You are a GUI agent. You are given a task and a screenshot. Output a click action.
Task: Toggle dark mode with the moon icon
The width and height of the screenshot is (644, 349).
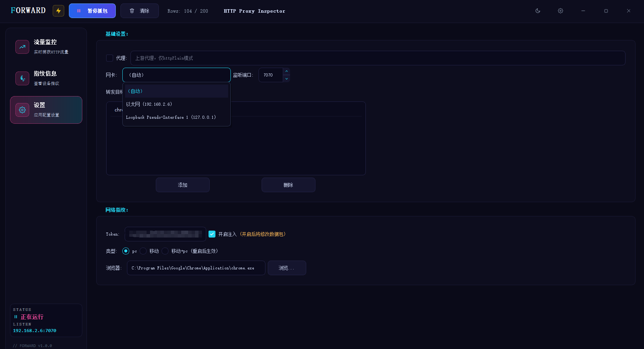point(538,11)
